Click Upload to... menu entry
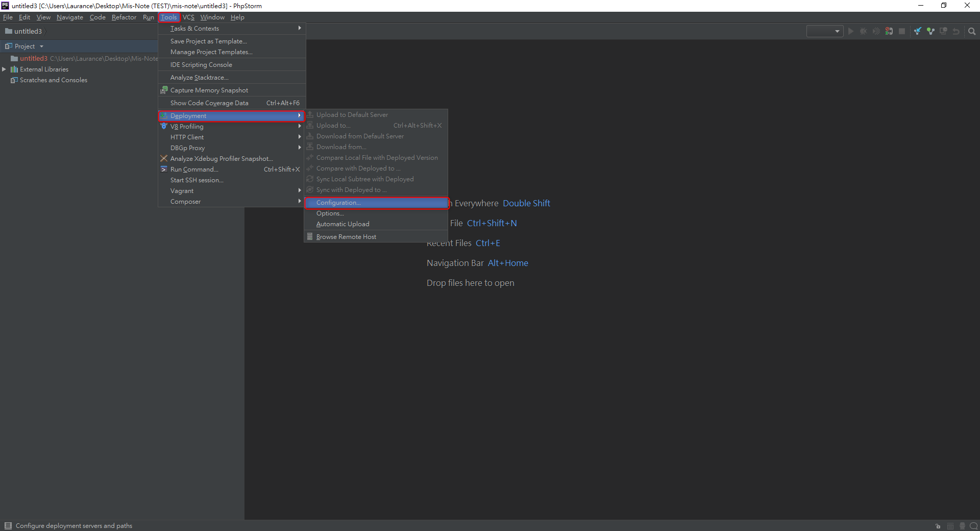This screenshot has height=531, width=980. pyautogui.click(x=376, y=126)
